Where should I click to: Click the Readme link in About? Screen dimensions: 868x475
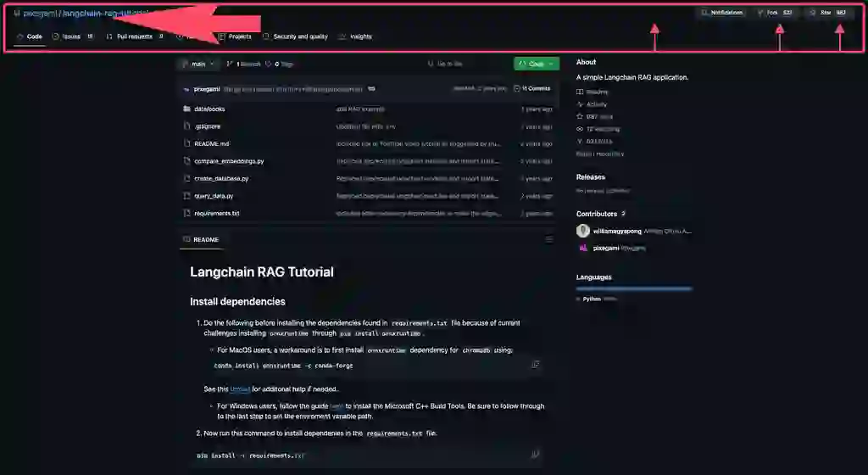(x=593, y=92)
